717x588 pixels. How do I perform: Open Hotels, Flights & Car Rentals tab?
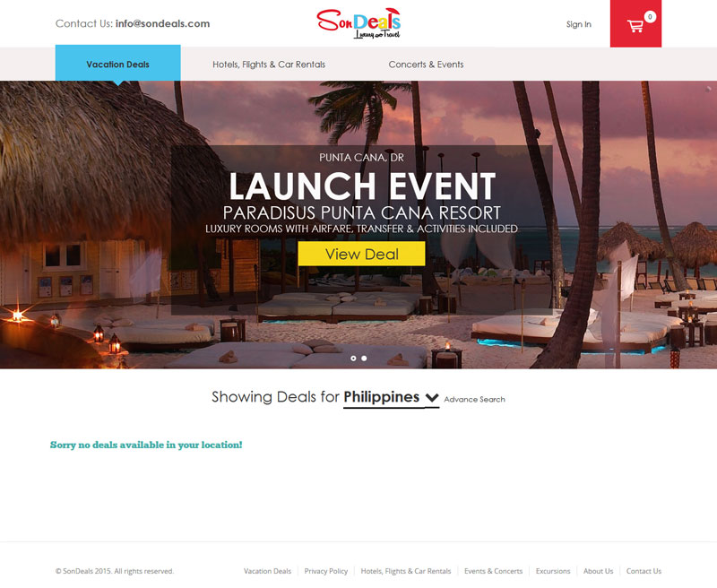[269, 65]
